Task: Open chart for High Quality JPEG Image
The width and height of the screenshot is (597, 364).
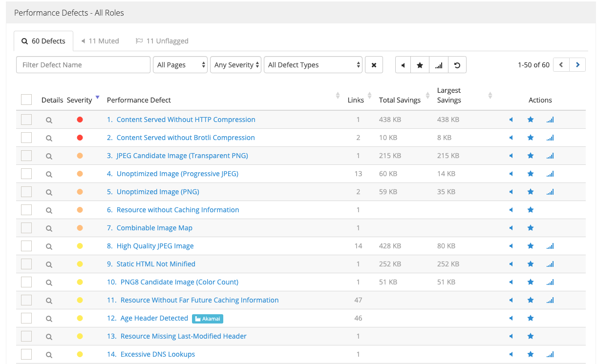Action: pyautogui.click(x=550, y=246)
